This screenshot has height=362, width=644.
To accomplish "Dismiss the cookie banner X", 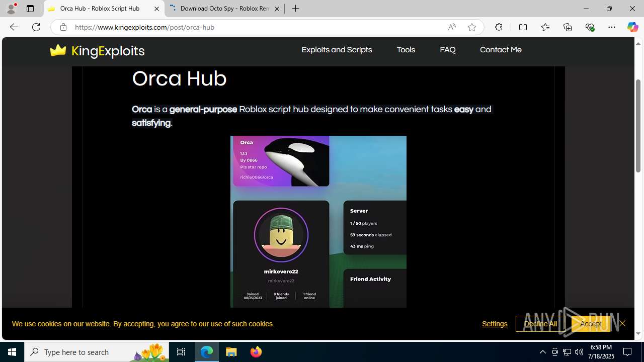I will pyautogui.click(x=622, y=323).
